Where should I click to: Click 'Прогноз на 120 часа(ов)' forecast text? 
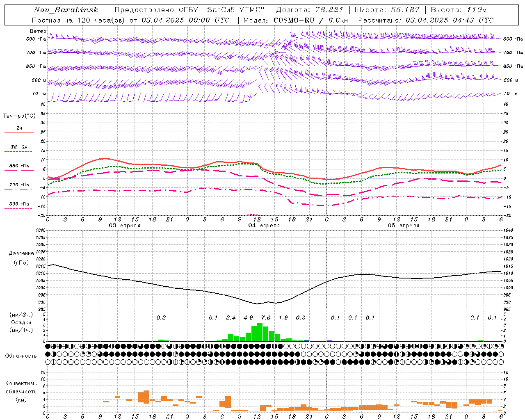point(79,20)
